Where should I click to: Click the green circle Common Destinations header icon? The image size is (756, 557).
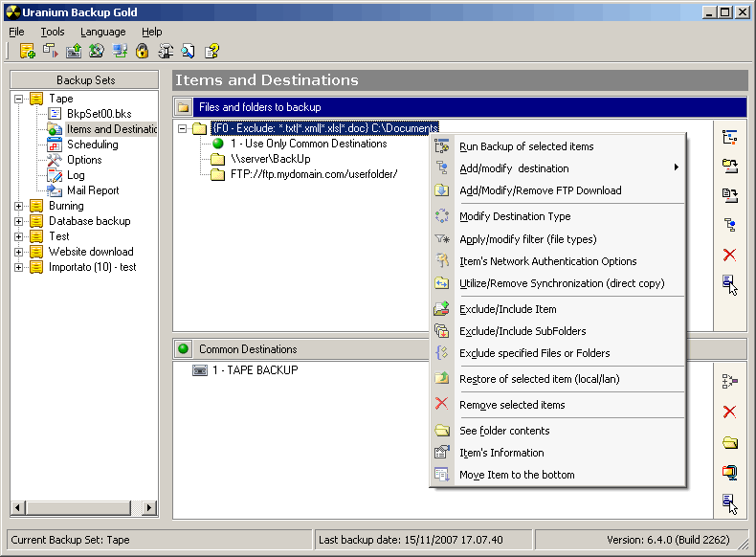(x=183, y=348)
